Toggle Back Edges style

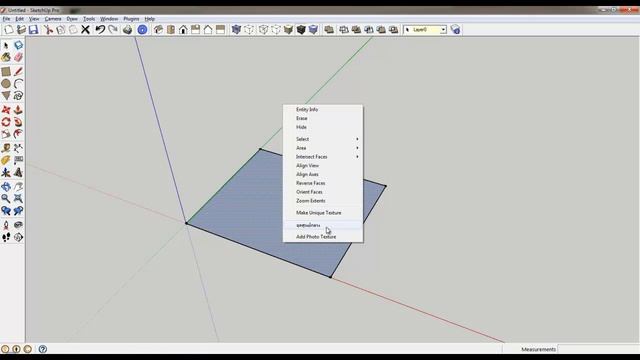[249, 29]
